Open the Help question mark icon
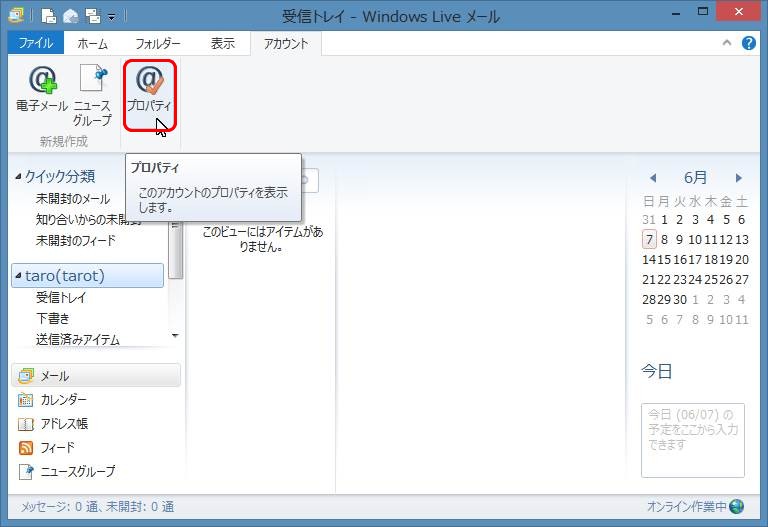 tap(748, 44)
